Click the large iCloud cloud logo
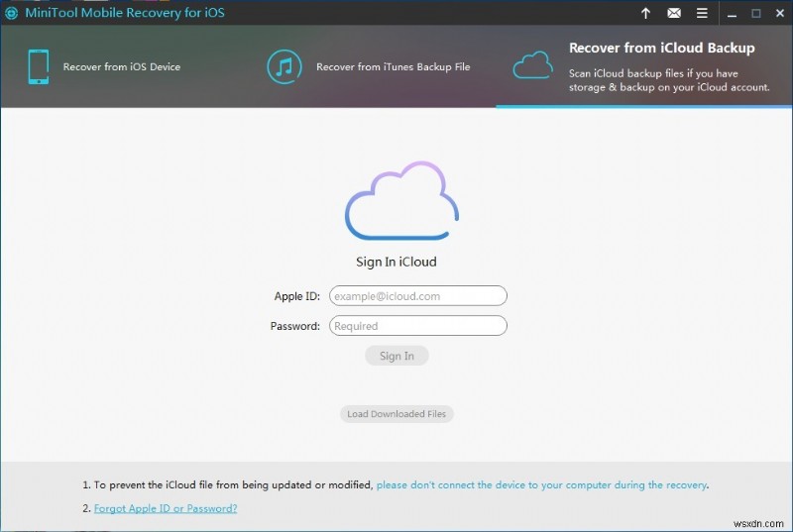Viewport: 793px width, 532px height. 400,202
